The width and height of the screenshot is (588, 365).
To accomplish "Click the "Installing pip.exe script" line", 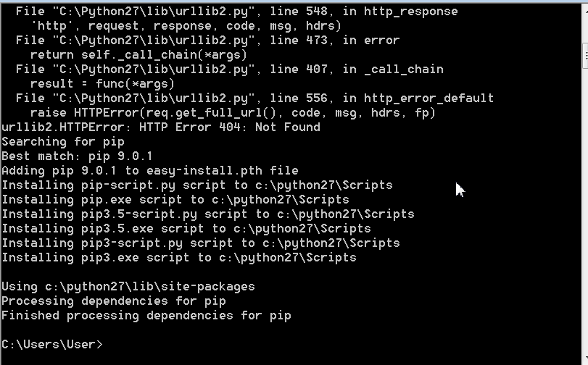I will click(x=175, y=199).
